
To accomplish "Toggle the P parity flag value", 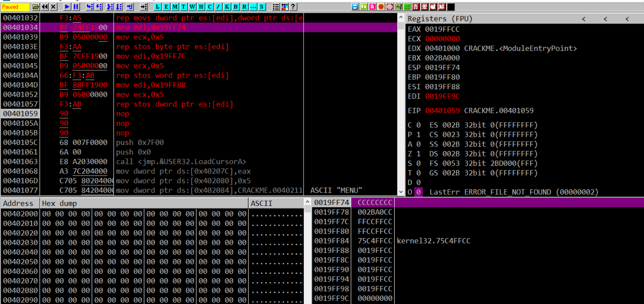I will [419, 134].
